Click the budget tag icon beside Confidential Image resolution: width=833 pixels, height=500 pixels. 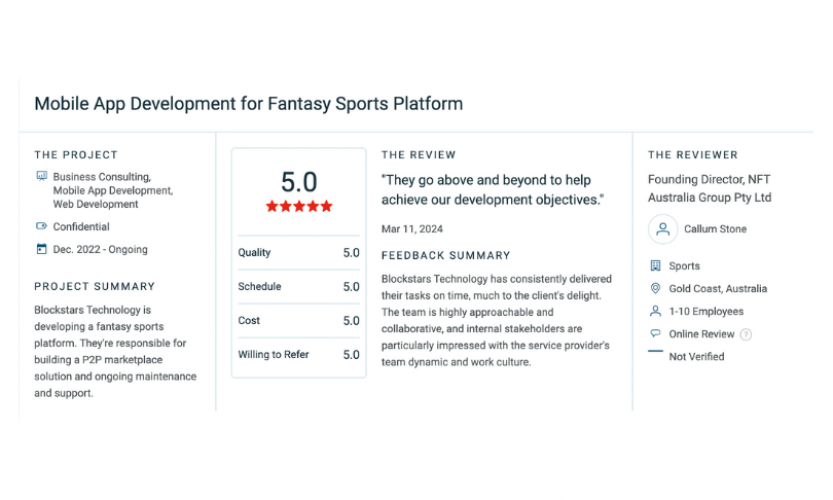[x=41, y=227]
